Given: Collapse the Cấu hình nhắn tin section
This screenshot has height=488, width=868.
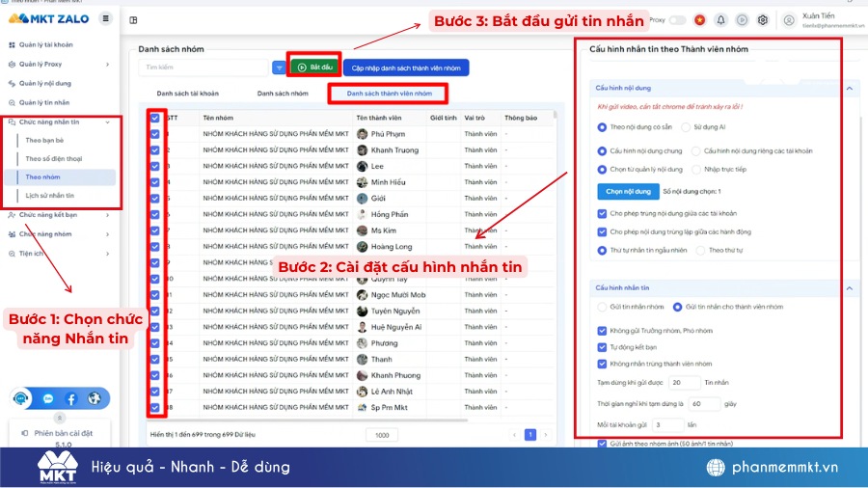Looking at the screenshot, I should point(849,287).
